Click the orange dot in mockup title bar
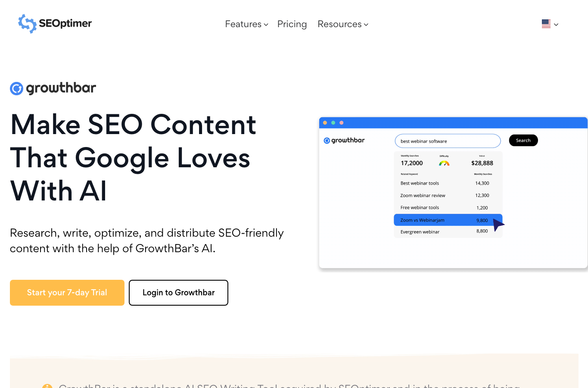The height and width of the screenshot is (388, 588). coord(325,123)
